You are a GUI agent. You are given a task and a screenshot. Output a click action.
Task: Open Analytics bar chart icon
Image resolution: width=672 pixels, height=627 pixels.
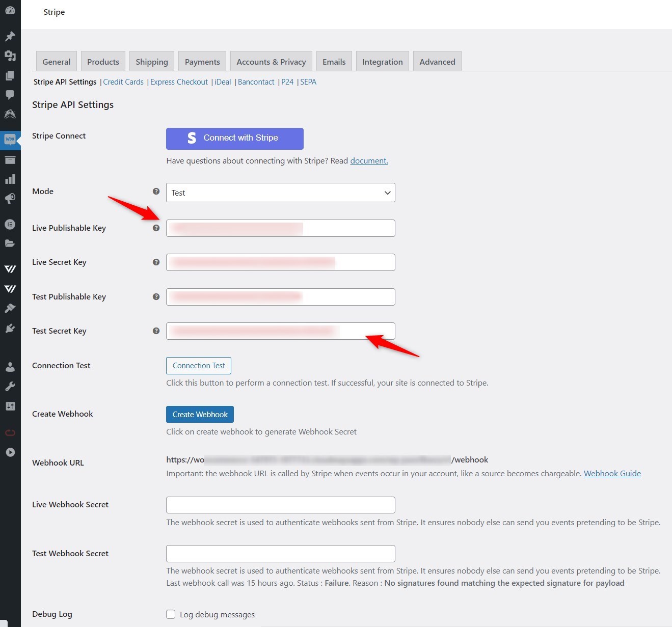coord(10,179)
